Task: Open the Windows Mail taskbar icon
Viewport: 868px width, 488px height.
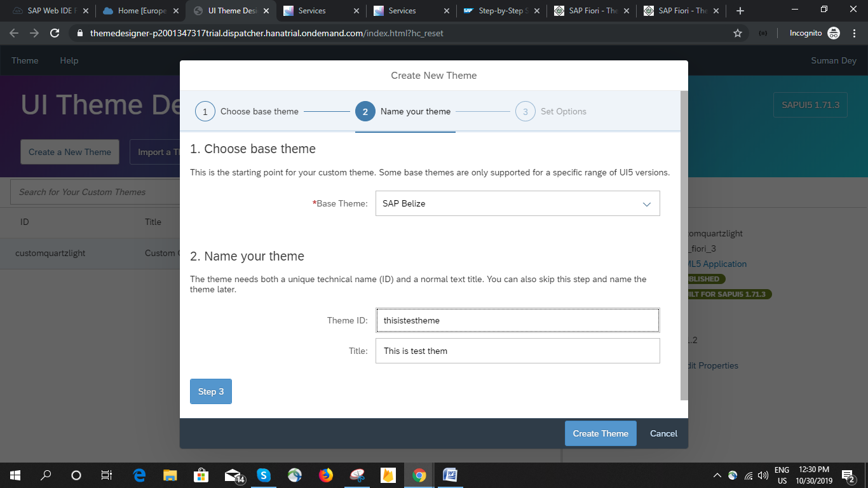Action: 233,475
